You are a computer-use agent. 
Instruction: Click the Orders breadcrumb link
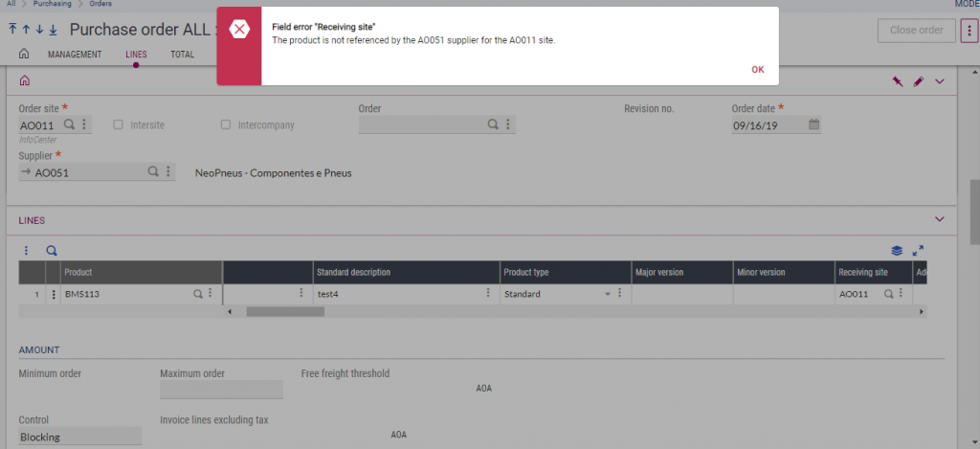click(x=100, y=4)
